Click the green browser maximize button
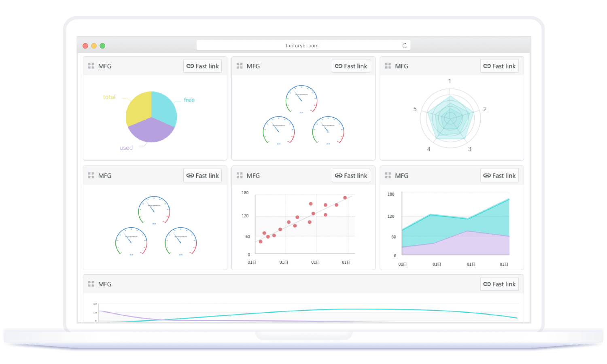The height and width of the screenshot is (364, 607). coord(102,46)
